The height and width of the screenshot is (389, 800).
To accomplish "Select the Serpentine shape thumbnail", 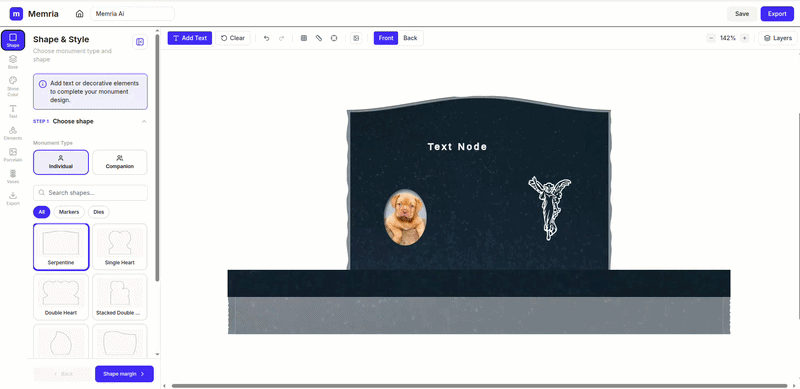I will tap(61, 247).
